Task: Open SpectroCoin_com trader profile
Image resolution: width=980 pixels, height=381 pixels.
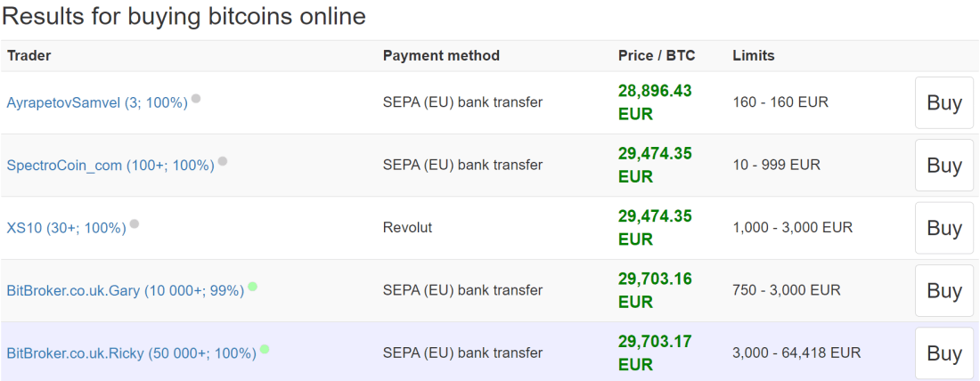Action: tap(110, 166)
